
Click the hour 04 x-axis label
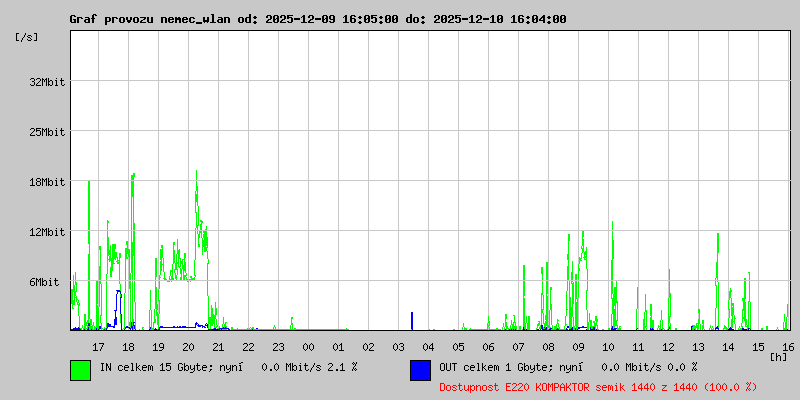(x=429, y=347)
